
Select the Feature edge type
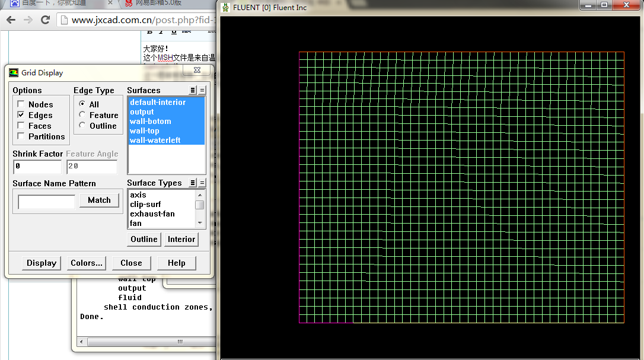coord(82,115)
